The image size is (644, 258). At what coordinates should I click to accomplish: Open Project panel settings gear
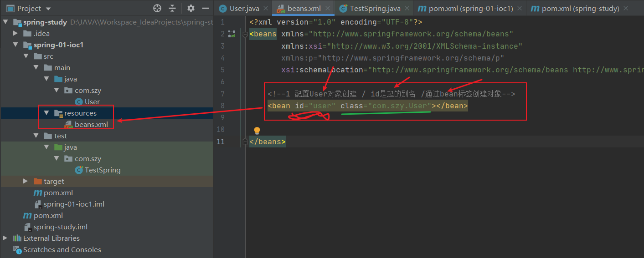[x=191, y=8]
